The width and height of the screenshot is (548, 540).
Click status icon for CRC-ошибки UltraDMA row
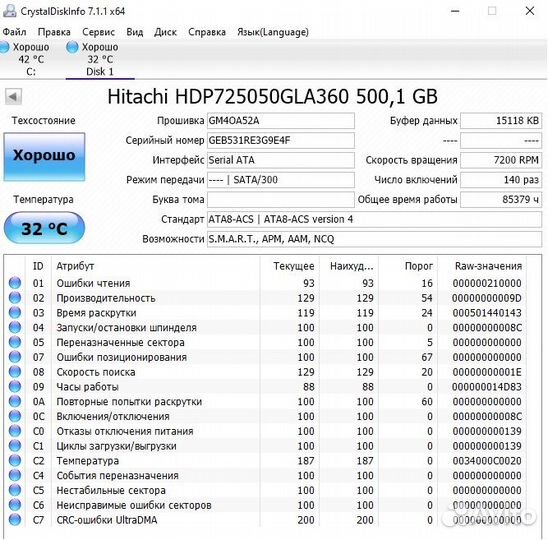pyautogui.click(x=15, y=519)
